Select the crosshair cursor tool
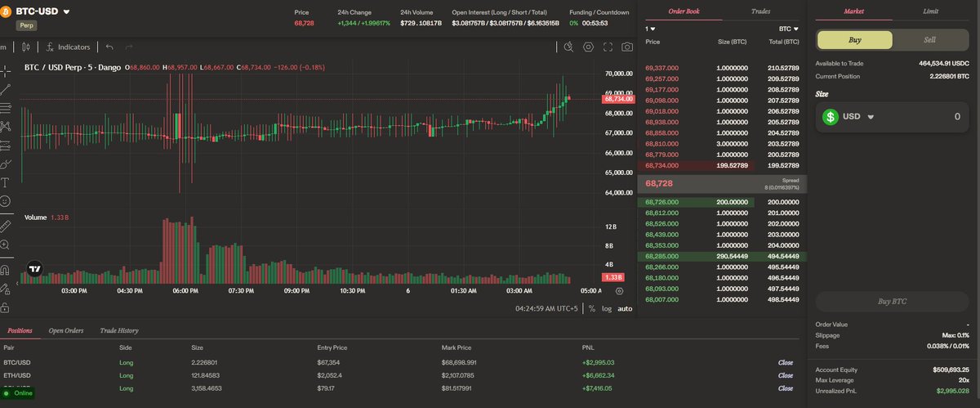Viewport: 980px width, 408px height. 6,70
